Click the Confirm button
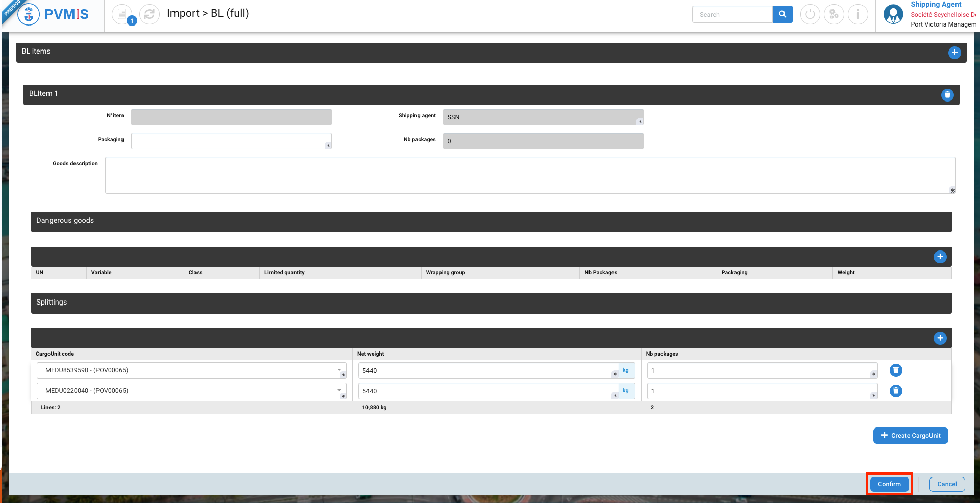Viewport: 980px width, 503px height. [x=889, y=484]
